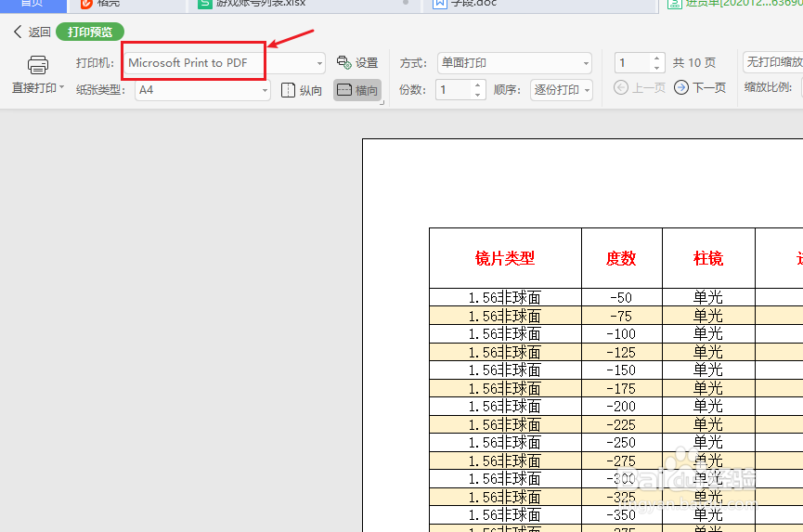Open the 无打印缩放 scaling dropdown
This screenshot has width=803, height=532.
tap(772, 62)
